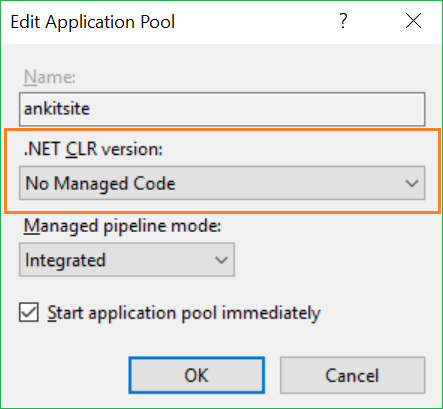Select the No Managed Code combo box
Image resolution: width=443 pixels, height=409 pixels.
[222, 183]
